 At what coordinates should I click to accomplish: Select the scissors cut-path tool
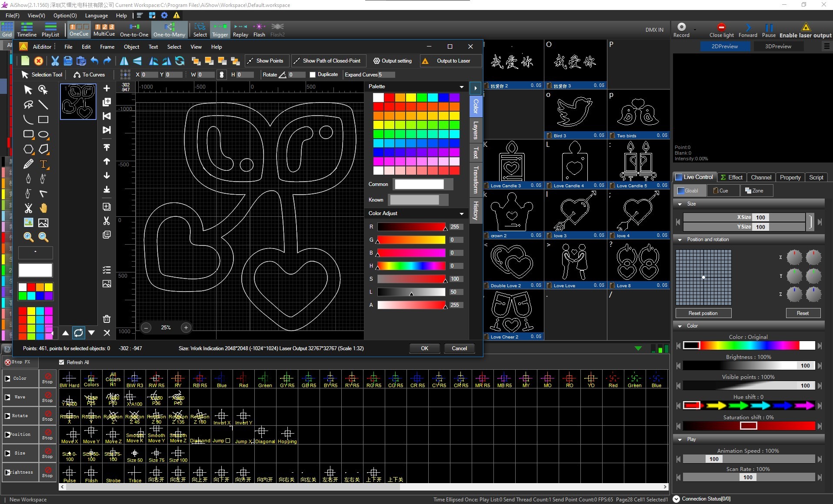[28, 208]
